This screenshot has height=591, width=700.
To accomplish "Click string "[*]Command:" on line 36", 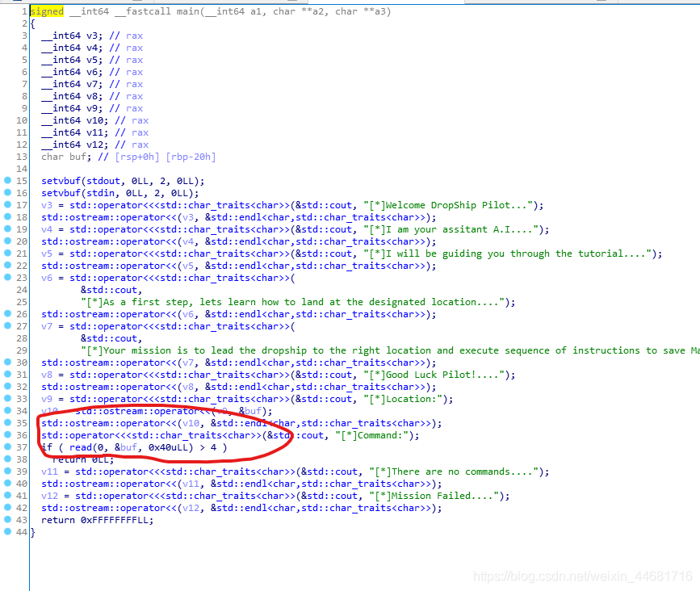I will click(371, 435).
